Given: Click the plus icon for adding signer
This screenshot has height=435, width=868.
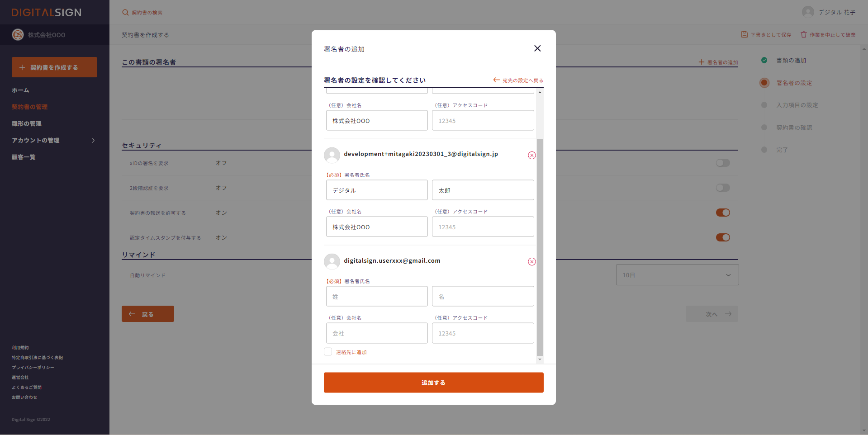Looking at the screenshot, I should (701, 62).
